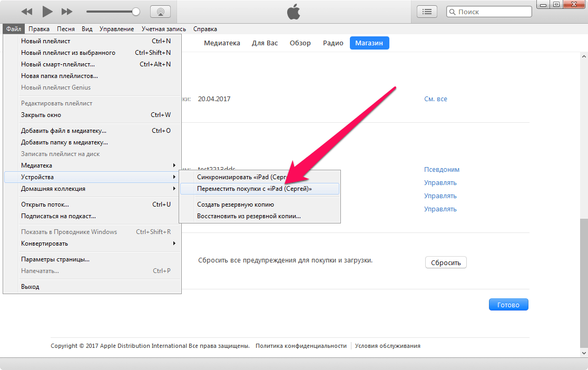Switch to the Радио tab
The width and height of the screenshot is (588, 370).
tap(333, 43)
